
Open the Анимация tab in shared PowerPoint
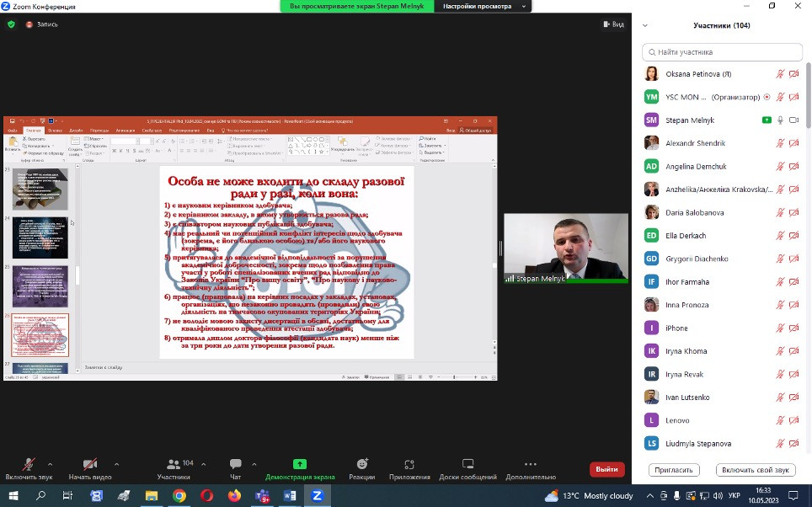[126, 131]
